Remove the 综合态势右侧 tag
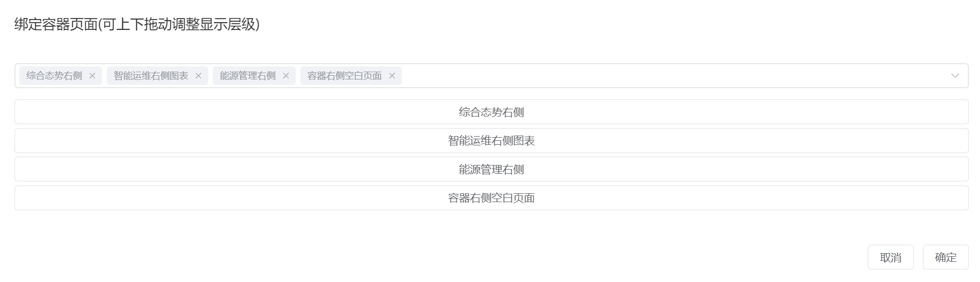Screen dimensions: 980x282 coord(92,76)
